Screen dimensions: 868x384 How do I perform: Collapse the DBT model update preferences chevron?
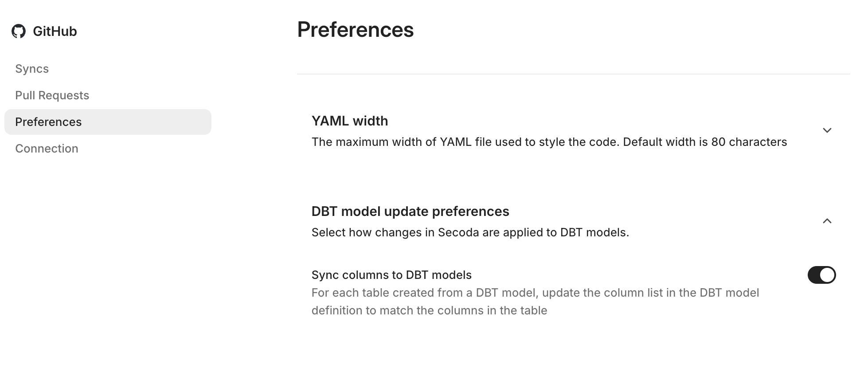point(827,221)
